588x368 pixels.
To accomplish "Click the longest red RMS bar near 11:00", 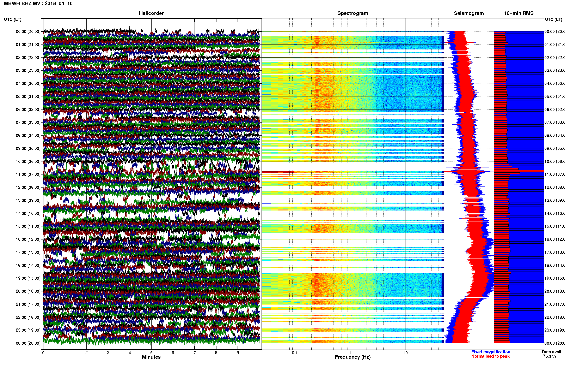I will [519, 171].
